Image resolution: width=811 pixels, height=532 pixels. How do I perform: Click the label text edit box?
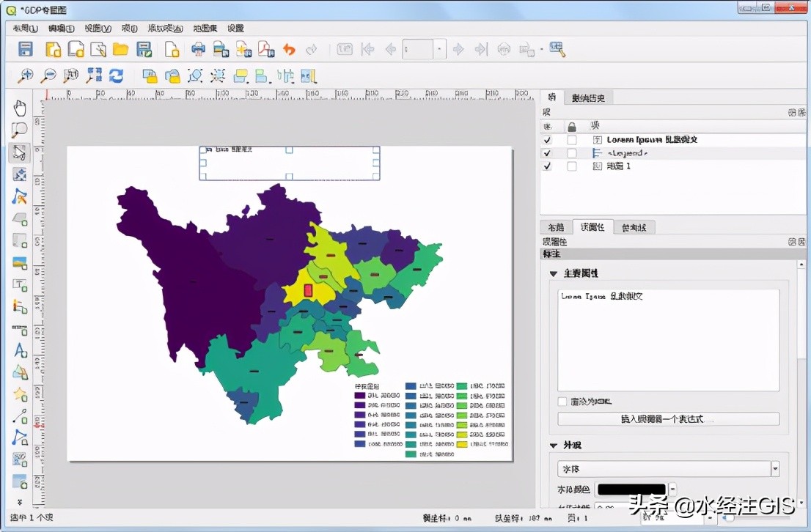(x=668, y=340)
